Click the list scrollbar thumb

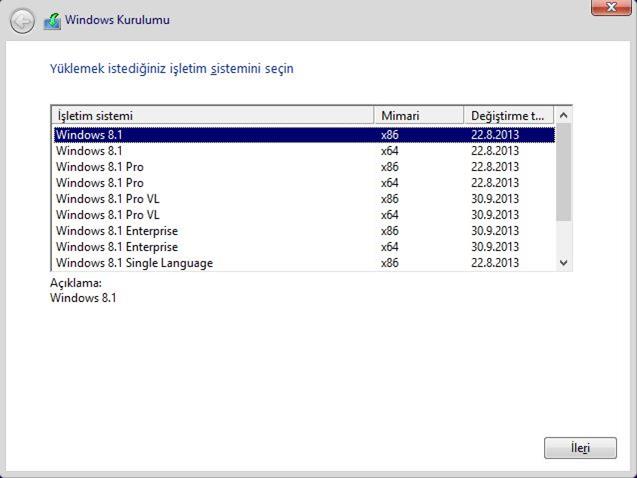[x=563, y=172]
